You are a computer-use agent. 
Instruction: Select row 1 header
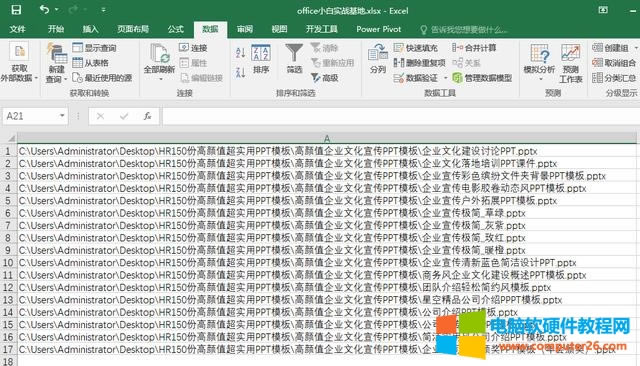8,151
